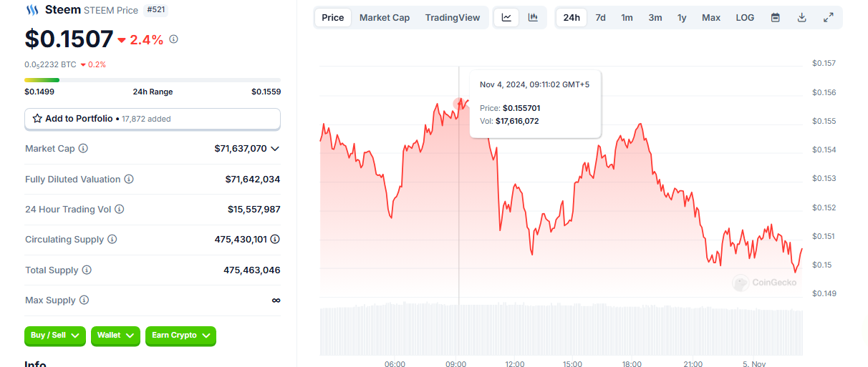The width and height of the screenshot is (868, 367).
Task: Open the Total Supply info icon
Action: 87,270
